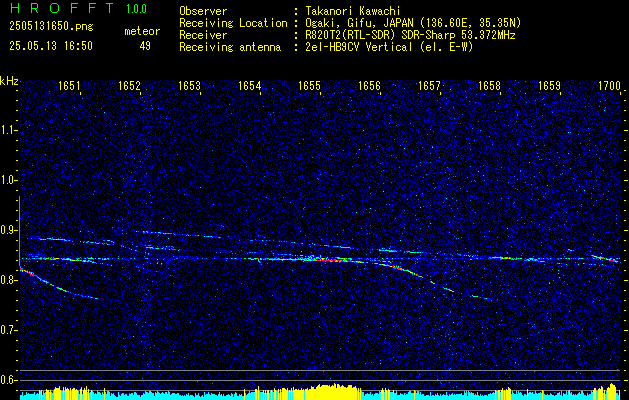The width and height of the screenshot is (629, 400).
Task: Click the Receiving Location label
Action: click(233, 23)
